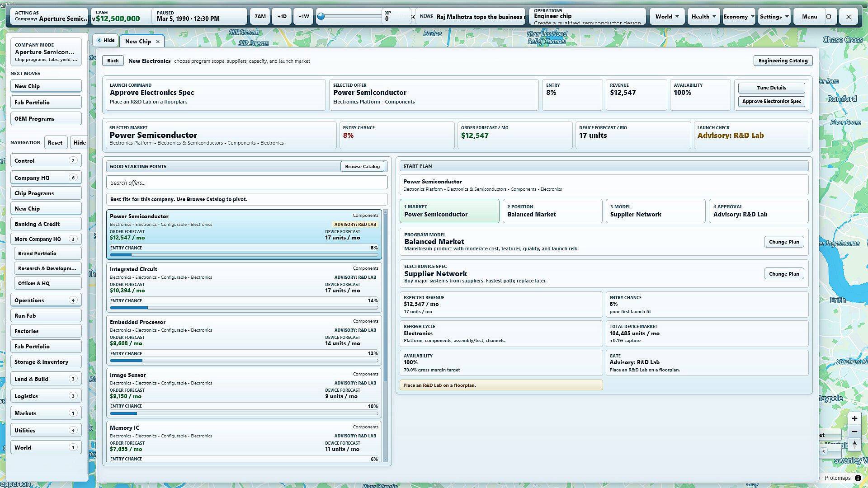Open Brand Portfolio
This screenshot has width=868, height=488.
(48, 253)
